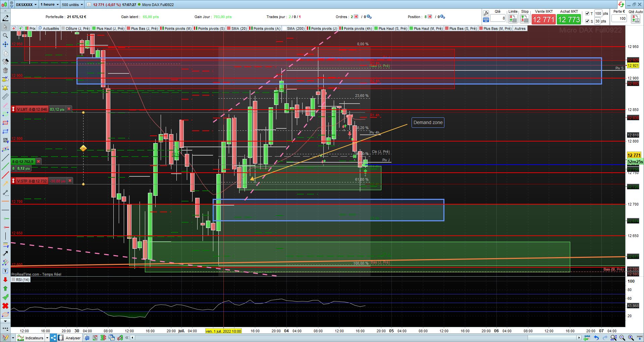Open Autres indicators overflow
644x342 pixels.
pos(520,28)
